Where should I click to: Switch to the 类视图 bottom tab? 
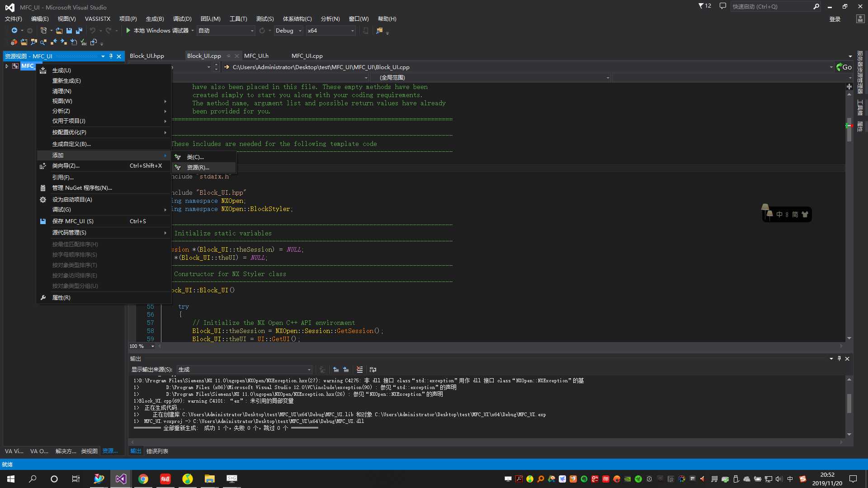[x=89, y=451]
